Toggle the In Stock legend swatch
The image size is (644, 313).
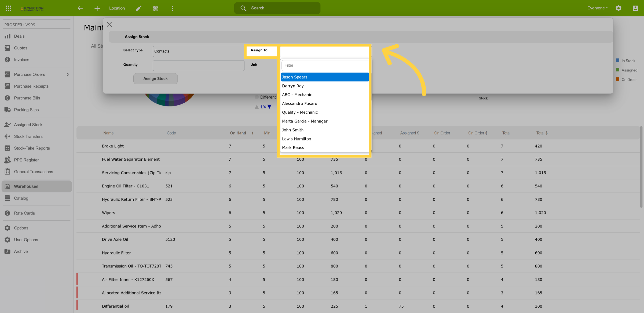pos(617,60)
